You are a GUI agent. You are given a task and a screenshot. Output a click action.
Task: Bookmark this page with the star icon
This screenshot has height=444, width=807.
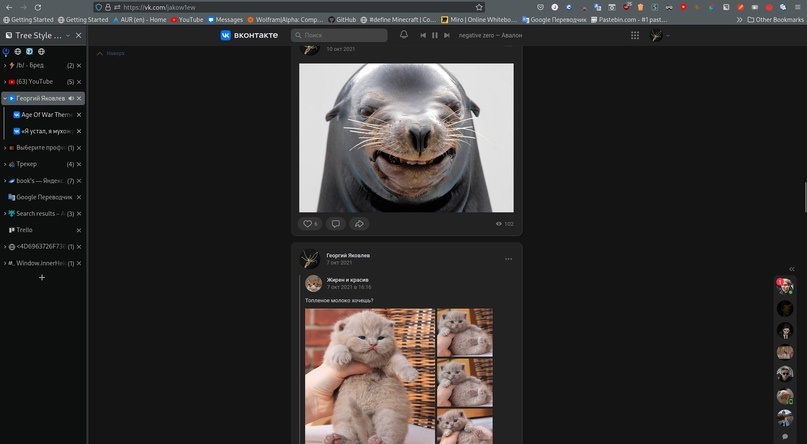pos(479,7)
